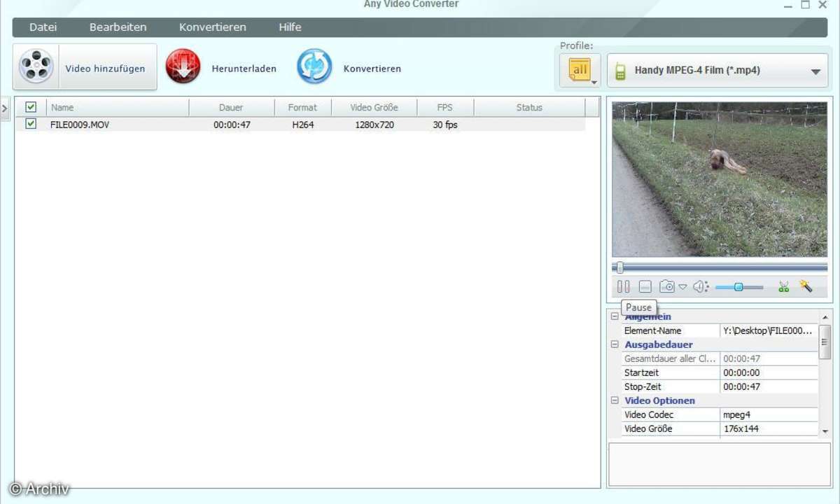
Task: Click the Startzeit property label
Action: click(x=642, y=372)
